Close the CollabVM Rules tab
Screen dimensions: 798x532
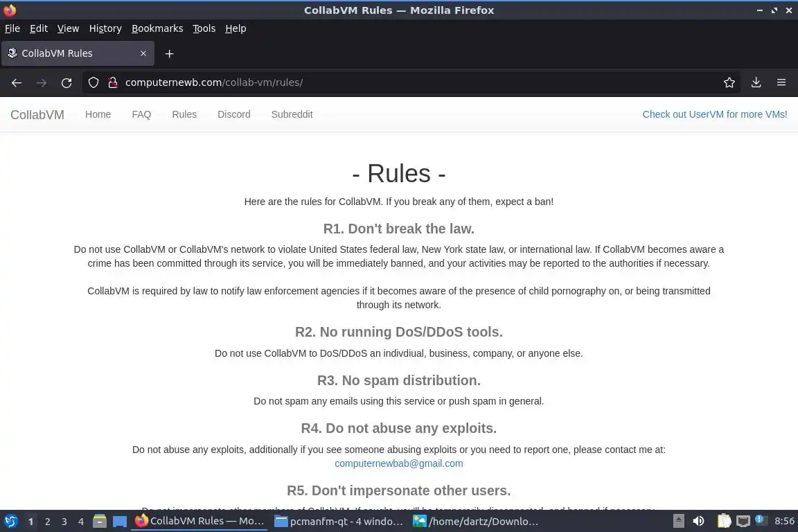(x=143, y=53)
